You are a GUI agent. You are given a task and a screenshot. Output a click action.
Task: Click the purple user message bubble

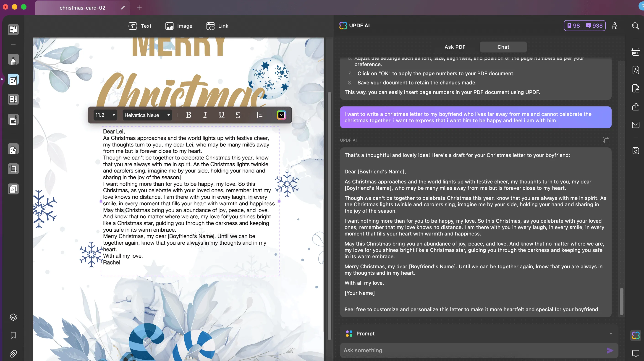pos(476,117)
